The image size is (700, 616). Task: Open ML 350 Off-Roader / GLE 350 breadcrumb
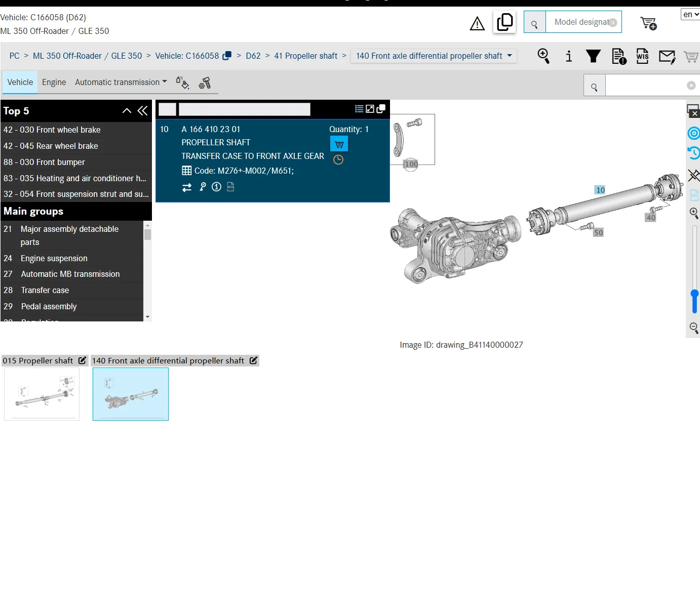(87, 56)
